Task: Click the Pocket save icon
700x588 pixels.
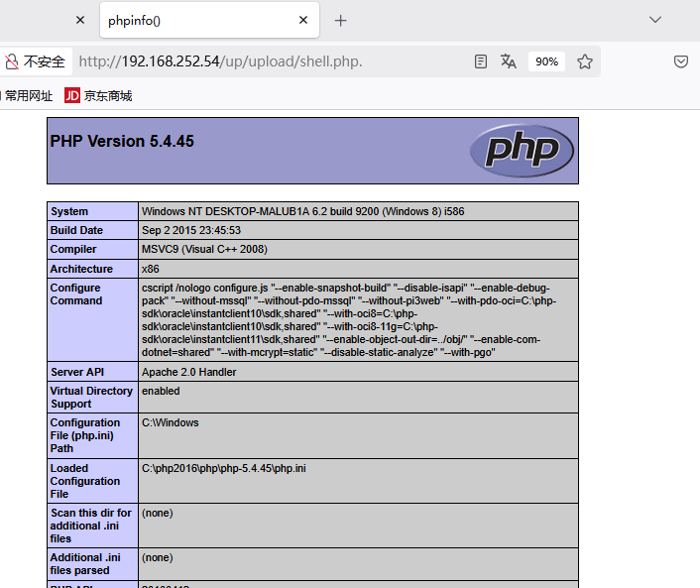Action: coord(681,61)
